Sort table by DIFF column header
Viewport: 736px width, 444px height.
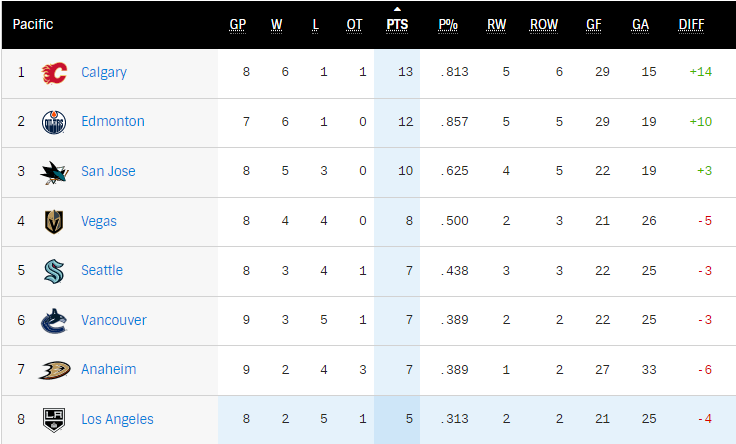click(691, 25)
